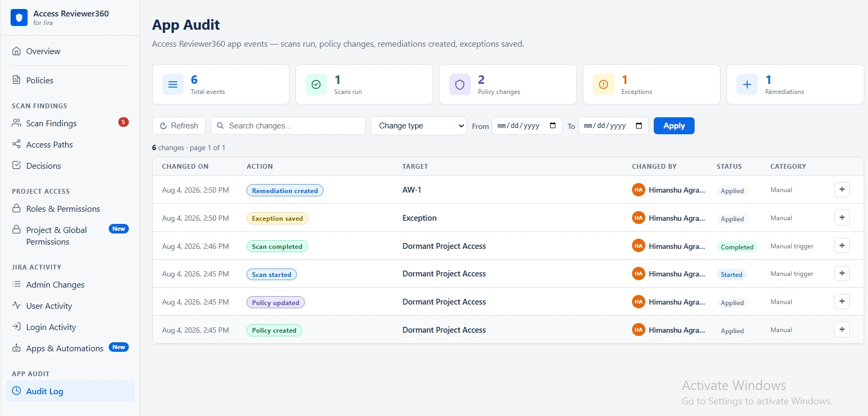Open Apps & Automations
868x416 pixels.
(65, 349)
